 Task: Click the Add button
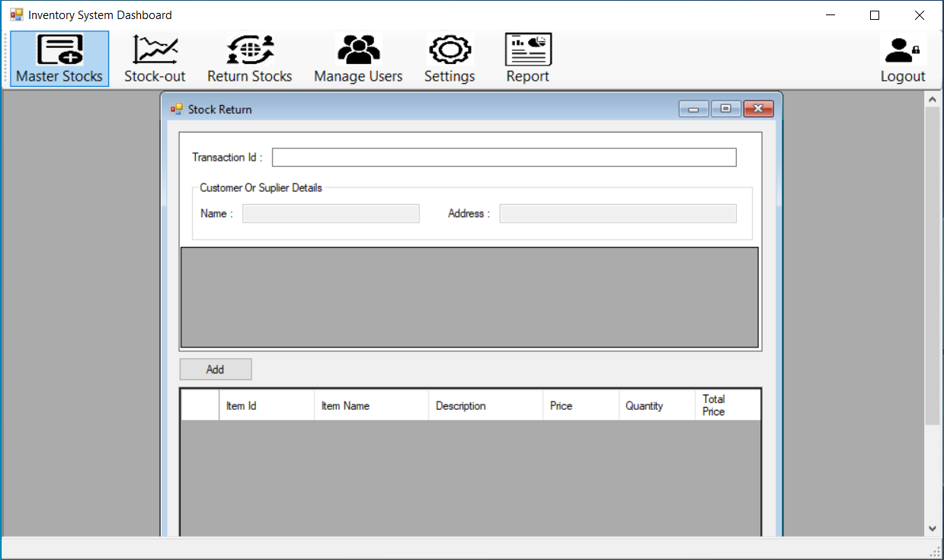tap(216, 370)
